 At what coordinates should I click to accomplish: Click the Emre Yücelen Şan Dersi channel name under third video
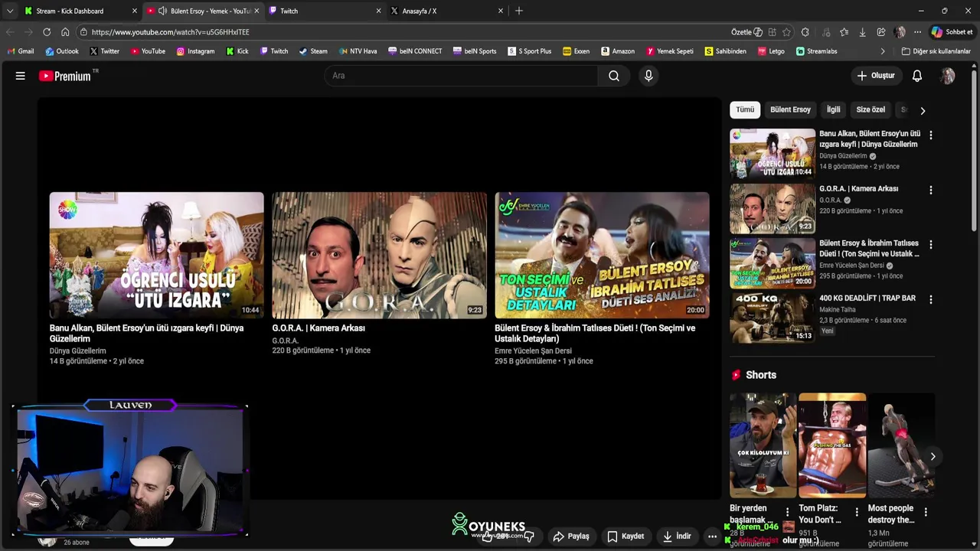click(533, 350)
